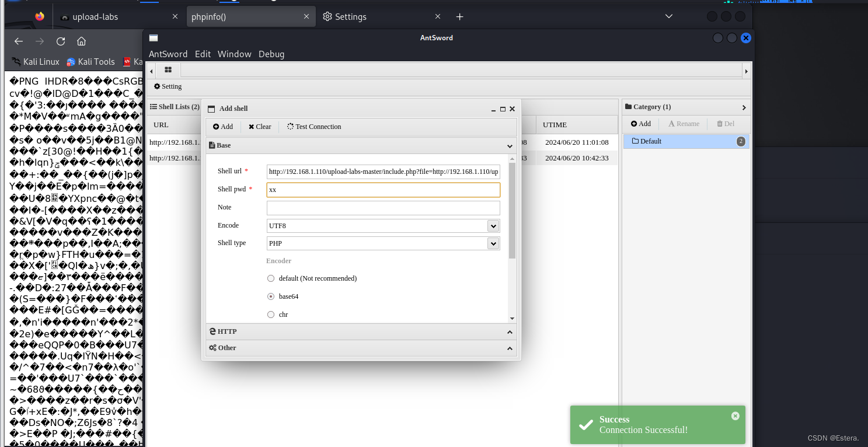Close the AntSword window

click(x=745, y=38)
